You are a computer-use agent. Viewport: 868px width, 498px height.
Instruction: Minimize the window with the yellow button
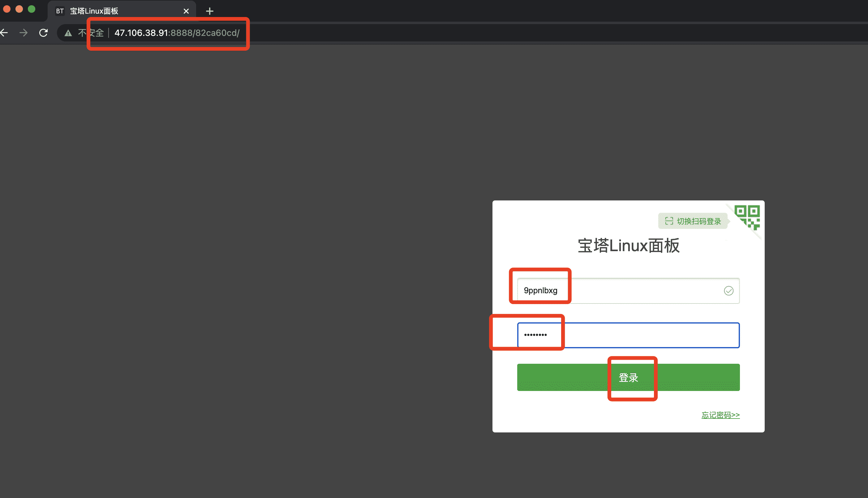[x=19, y=9]
